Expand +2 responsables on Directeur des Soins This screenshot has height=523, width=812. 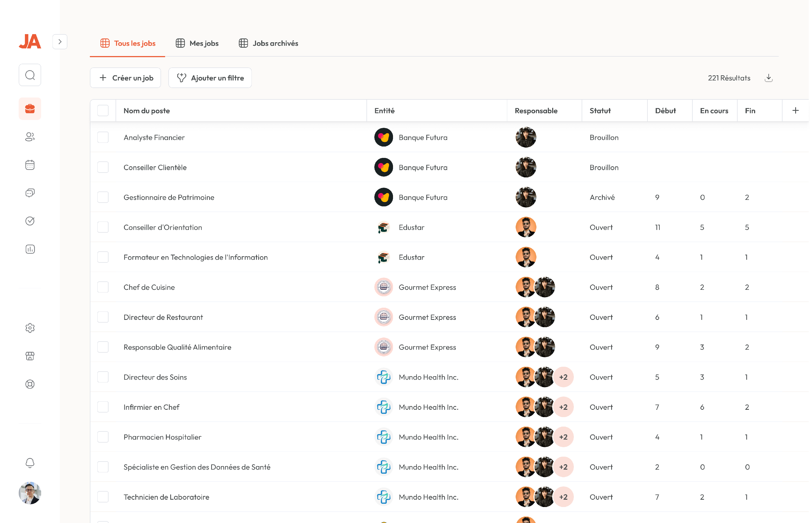563,377
